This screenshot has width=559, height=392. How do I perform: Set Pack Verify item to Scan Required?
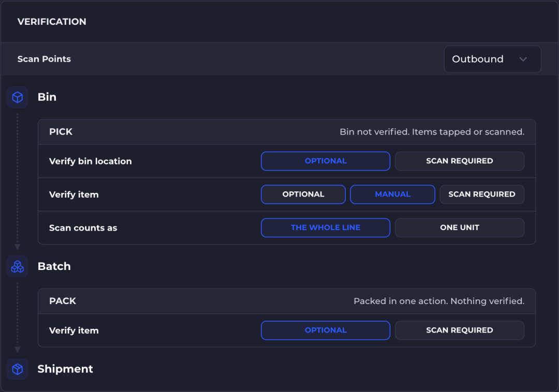tap(460, 330)
